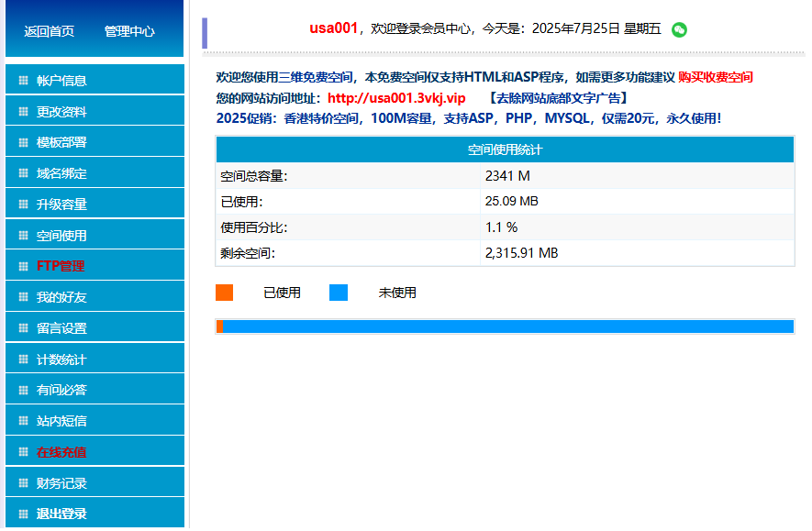The width and height of the screenshot is (812, 531).
Task: Click the green WeChat icon beside the date
Action: click(679, 30)
